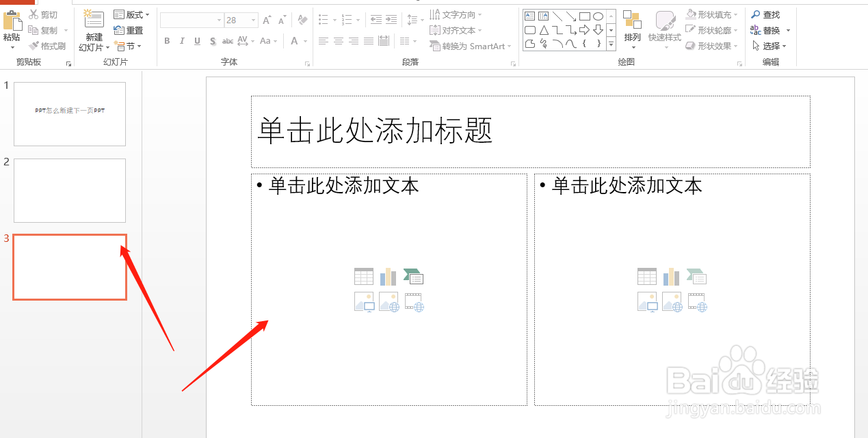Open the Layout (版式) dropdown

pyautogui.click(x=132, y=14)
